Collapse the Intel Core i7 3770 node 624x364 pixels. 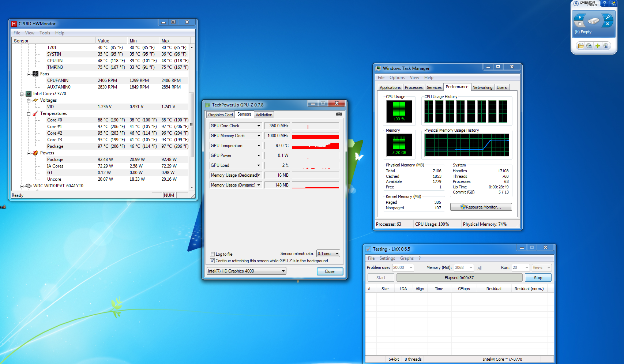(x=22, y=94)
